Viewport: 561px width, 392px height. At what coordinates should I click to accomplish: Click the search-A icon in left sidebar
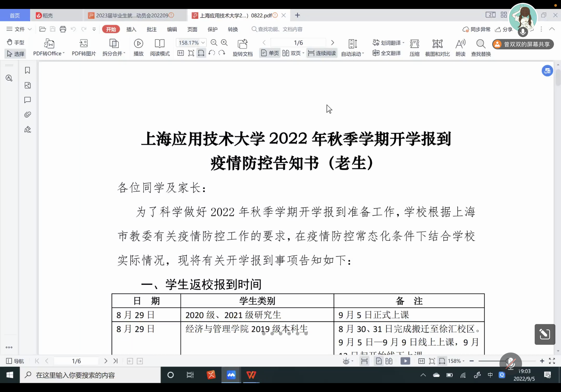click(x=9, y=78)
